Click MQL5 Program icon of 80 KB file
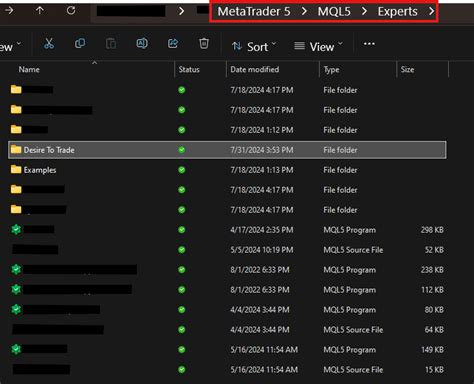This screenshot has height=384, width=474. (16, 309)
